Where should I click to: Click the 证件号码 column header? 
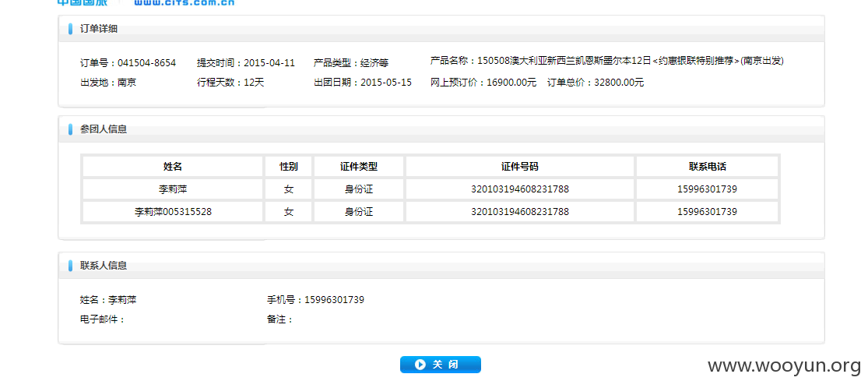[520, 166]
